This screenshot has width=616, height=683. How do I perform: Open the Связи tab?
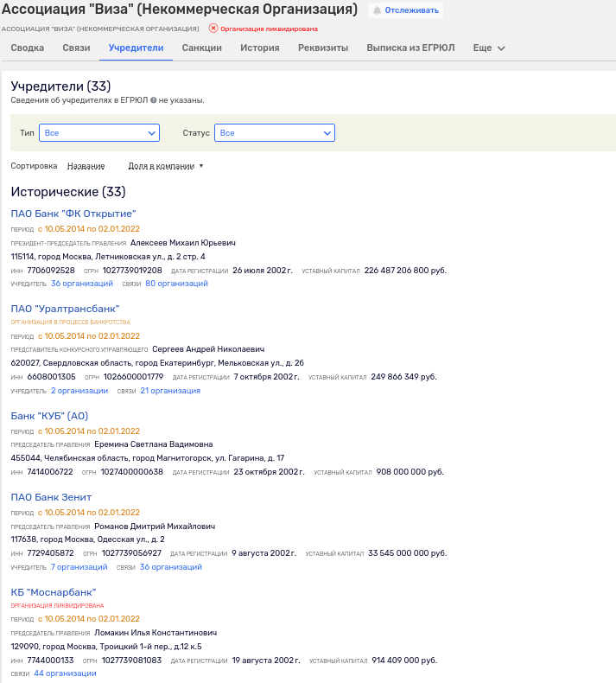pyautogui.click(x=76, y=48)
